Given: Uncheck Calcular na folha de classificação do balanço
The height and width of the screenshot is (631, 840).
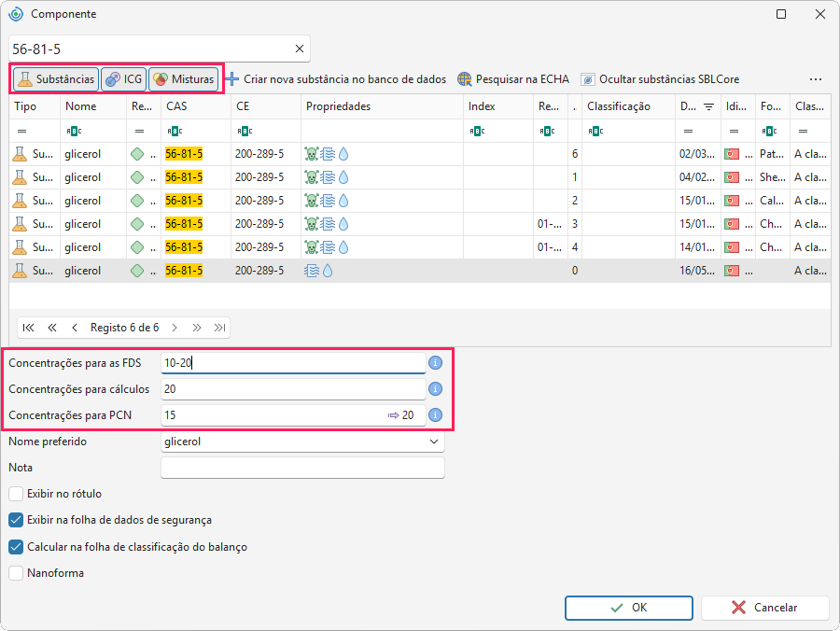Looking at the screenshot, I should [x=16, y=547].
